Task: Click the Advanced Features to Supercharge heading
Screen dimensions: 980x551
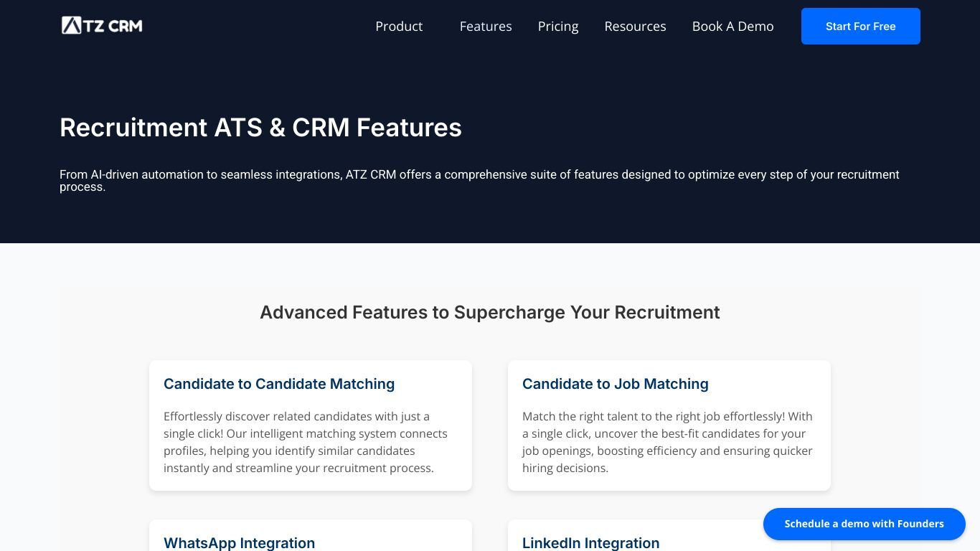Action: [x=490, y=312]
